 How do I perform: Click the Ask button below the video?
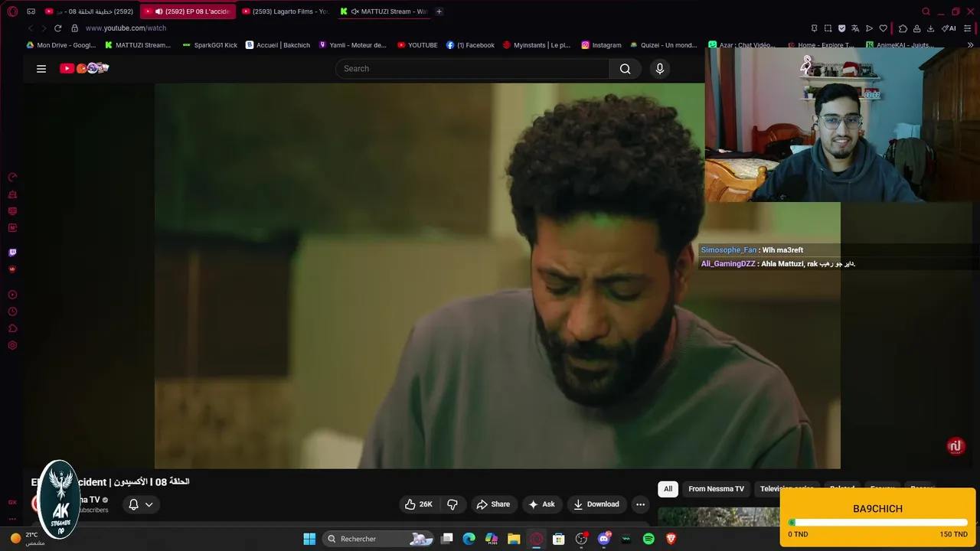[541, 504]
